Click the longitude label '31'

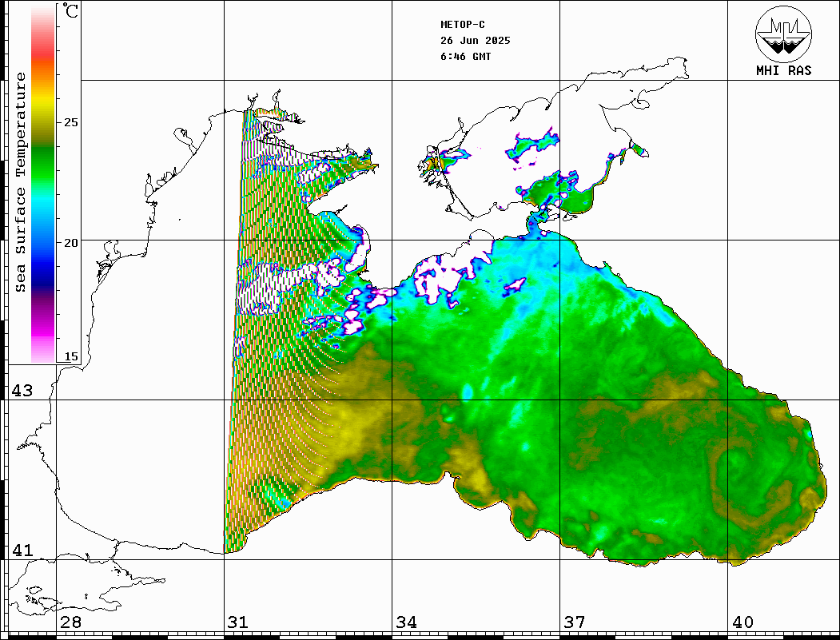(238, 622)
